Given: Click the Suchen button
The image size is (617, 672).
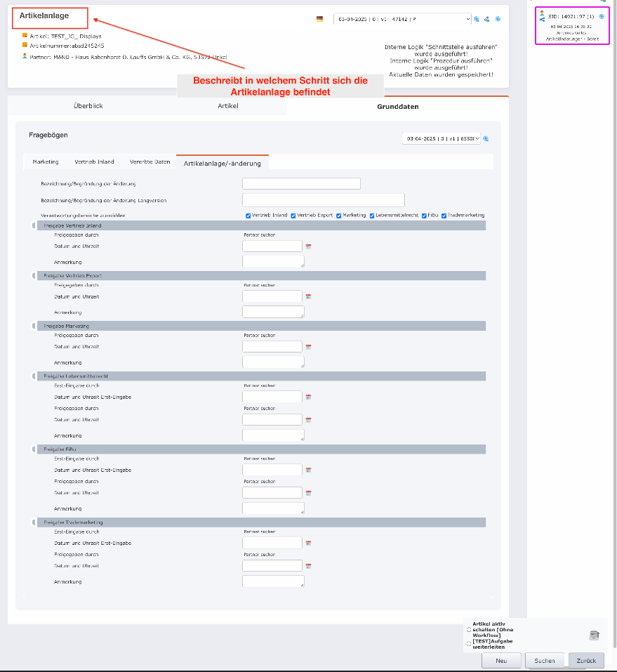Looking at the screenshot, I should 544,661.
